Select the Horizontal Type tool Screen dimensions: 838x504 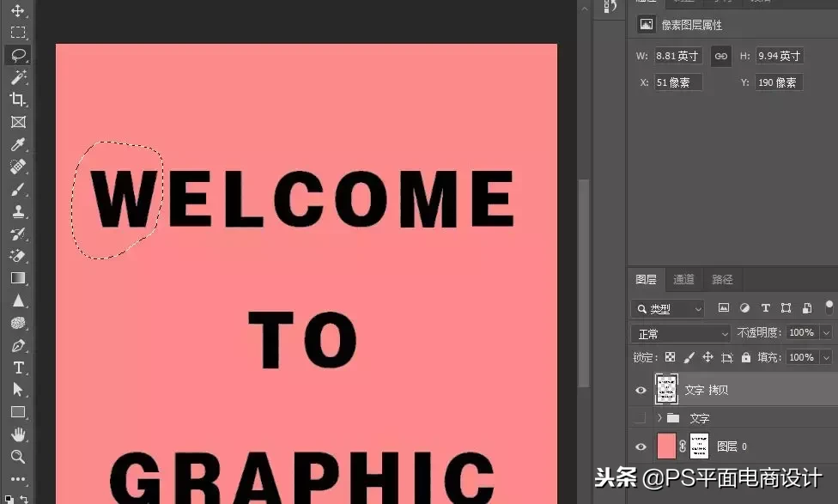point(18,367)
